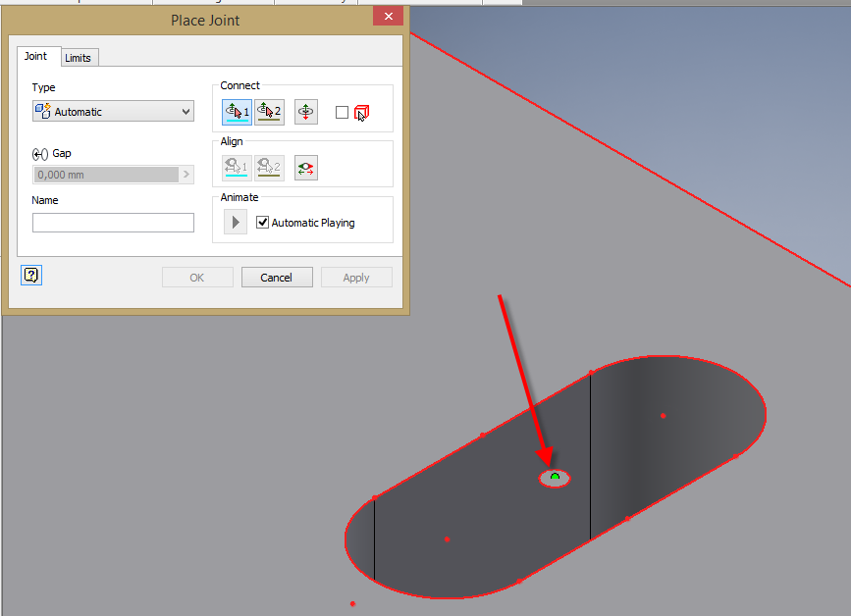Click the swap joint origins icon

click(x=304, y=111)
